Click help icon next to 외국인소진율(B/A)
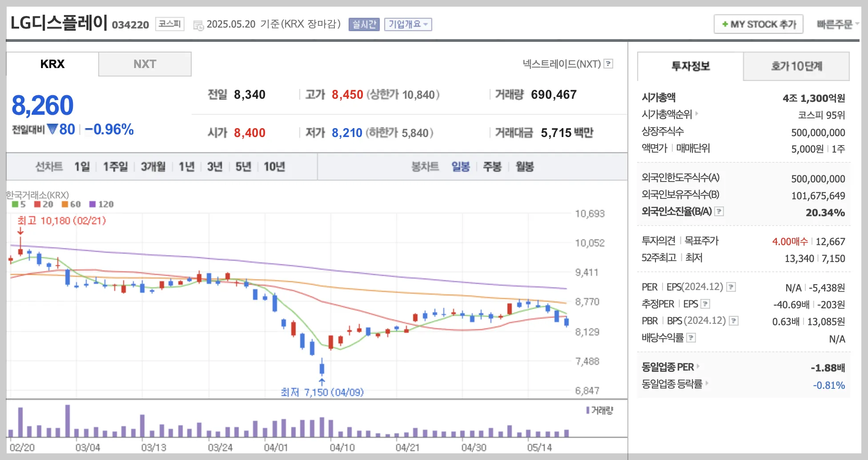 point(719,212)
